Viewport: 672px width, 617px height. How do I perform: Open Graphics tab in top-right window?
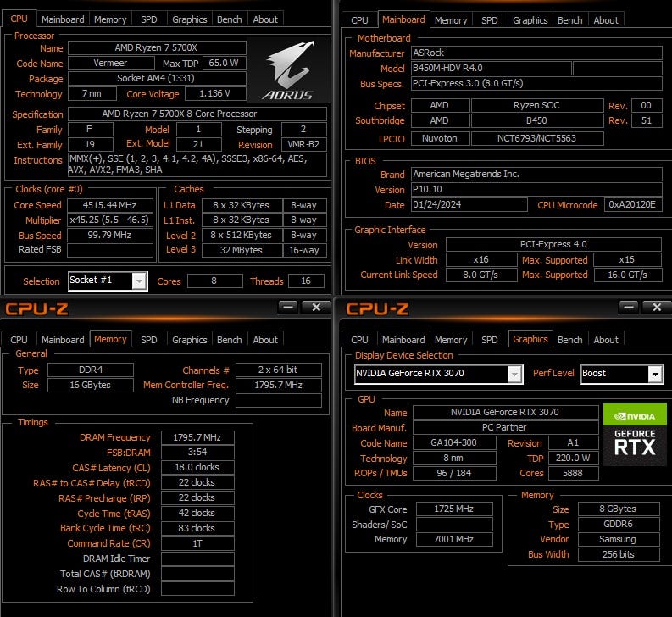click(530, 20)
